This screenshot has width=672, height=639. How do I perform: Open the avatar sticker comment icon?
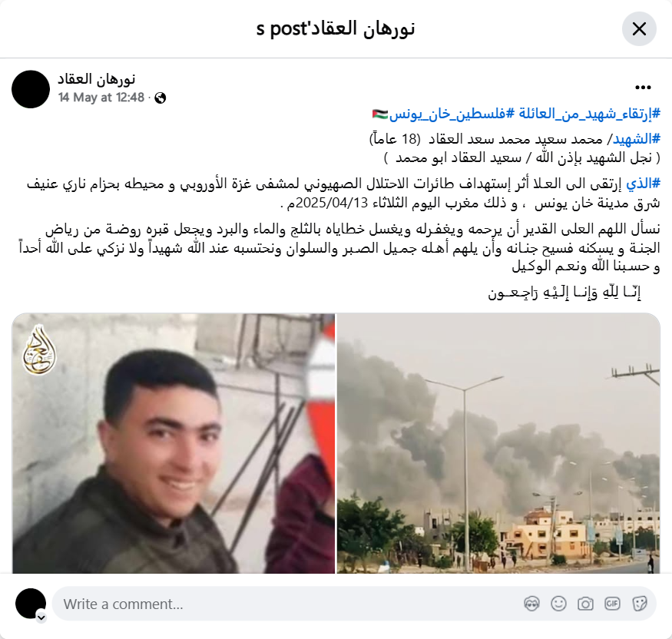pos(531,604)
